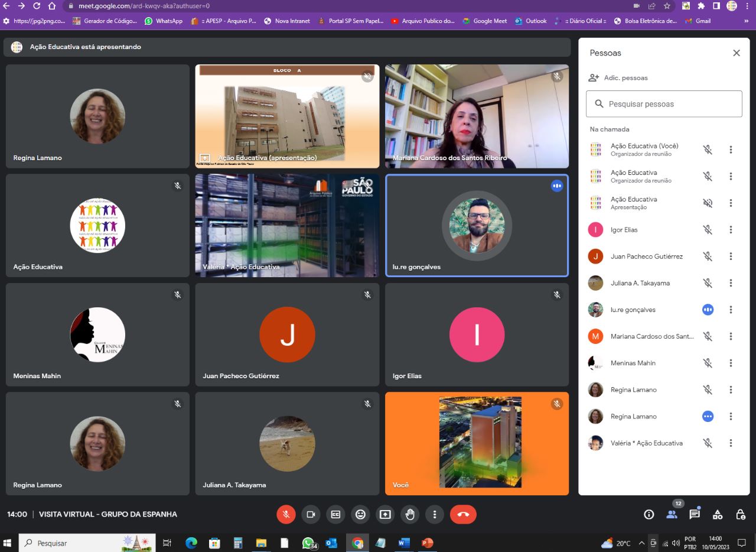Go to browser home page icon
Image resolution: width=756 pixels, height=552 pixels.
pos(52,6)
